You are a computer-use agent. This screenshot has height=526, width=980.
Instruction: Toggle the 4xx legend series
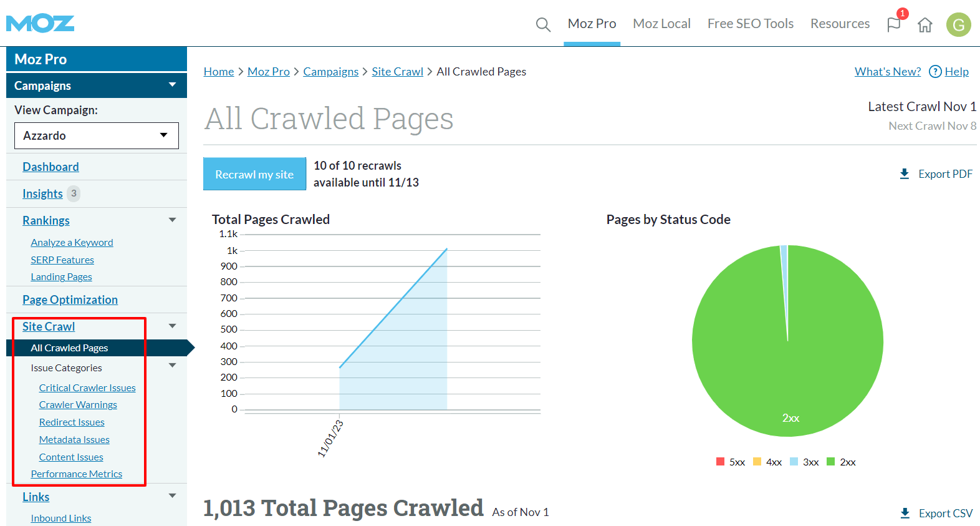click(x=767, y=462)
